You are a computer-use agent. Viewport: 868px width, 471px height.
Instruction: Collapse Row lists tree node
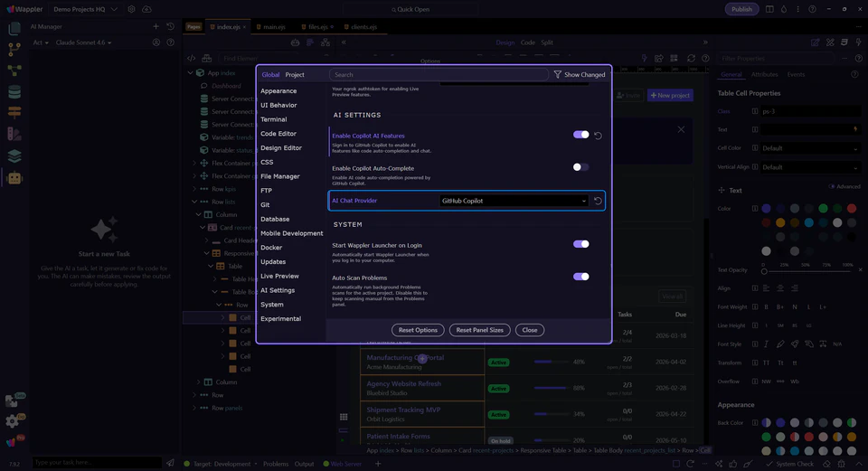click(x=194, y=202)
